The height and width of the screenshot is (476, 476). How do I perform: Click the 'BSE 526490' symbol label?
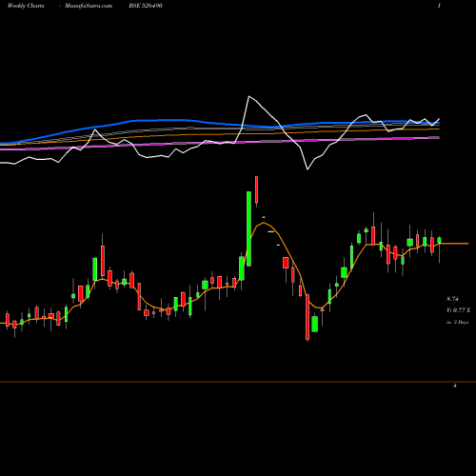click(x=146, y=6)
